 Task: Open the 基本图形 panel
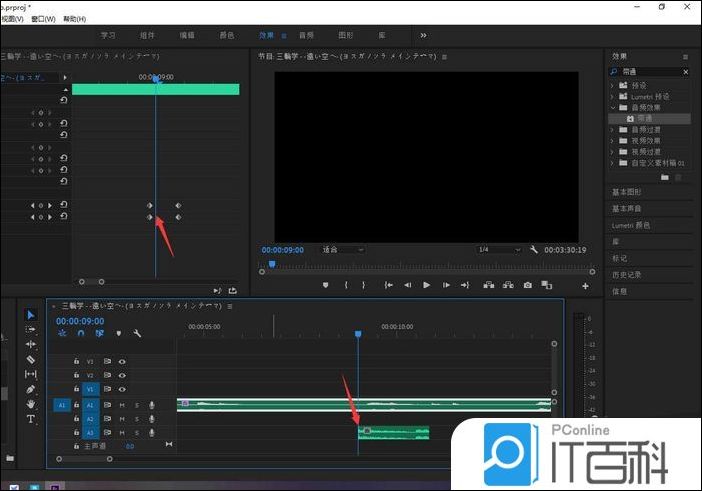click(x=627, y=192)
